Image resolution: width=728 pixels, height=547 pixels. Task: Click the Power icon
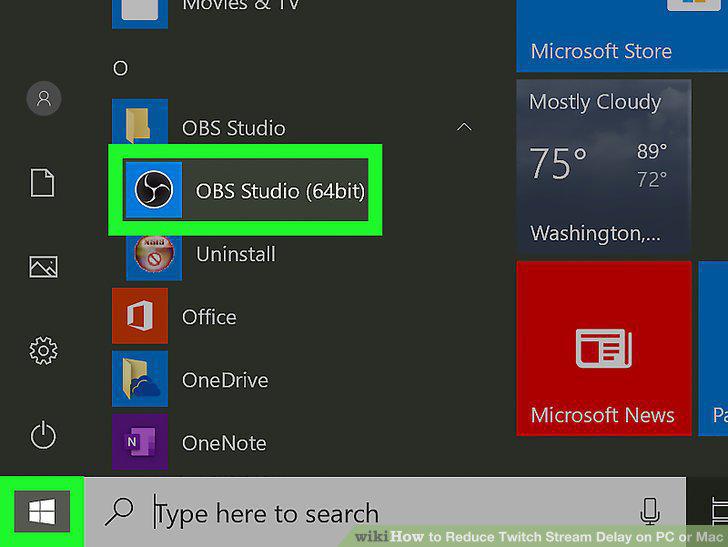[x=43, y=435]
